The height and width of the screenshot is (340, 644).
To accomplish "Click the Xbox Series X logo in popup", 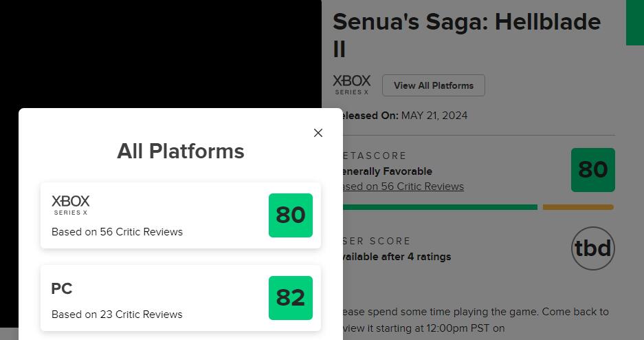I will (71, 204).
